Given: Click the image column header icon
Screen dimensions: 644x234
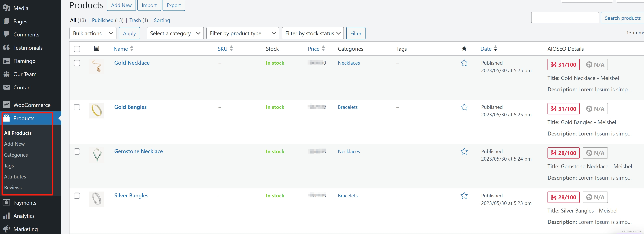Looking at the screenshot, I should click(96, 48).
